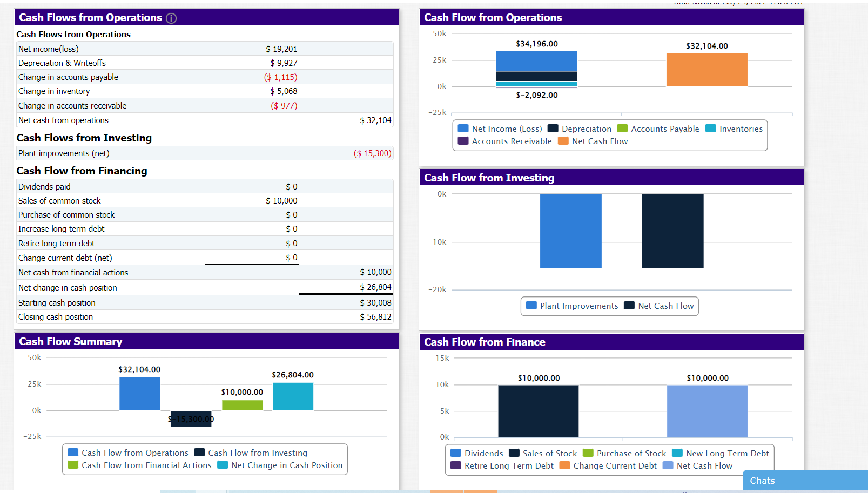This screenshot has width=868, height=493.
Task: Select the $ 26,804 net change in cash value
Action: tap(375, 287)
